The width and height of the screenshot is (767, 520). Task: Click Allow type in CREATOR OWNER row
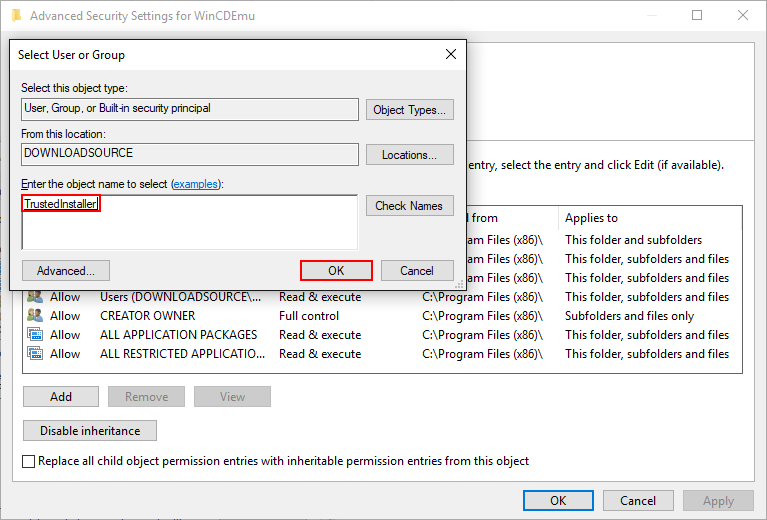(x=65, y=316)
